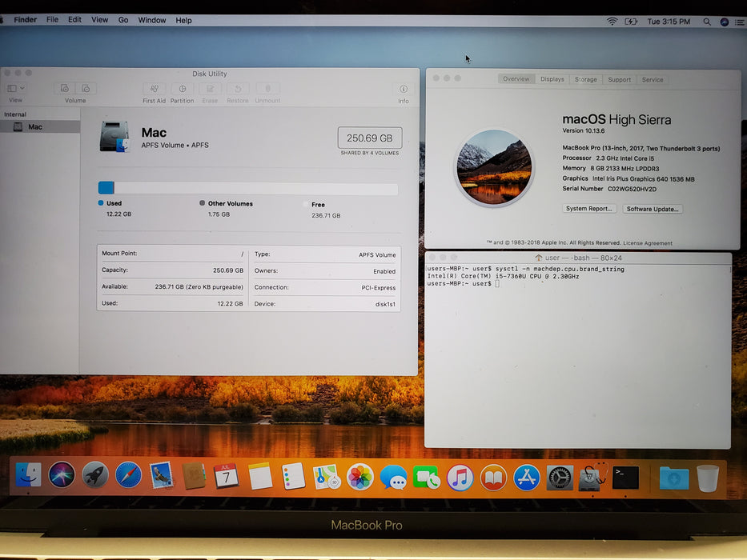Image resolution: width=747 pixels, height=560 pixels.
Task: Switch to the Displays tab
Action: click(x=552, y=79)
